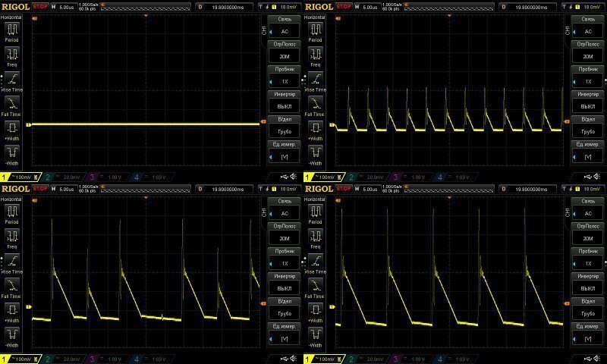Click waveform memory bar in bottom-right capture

(x=448, y=189)
